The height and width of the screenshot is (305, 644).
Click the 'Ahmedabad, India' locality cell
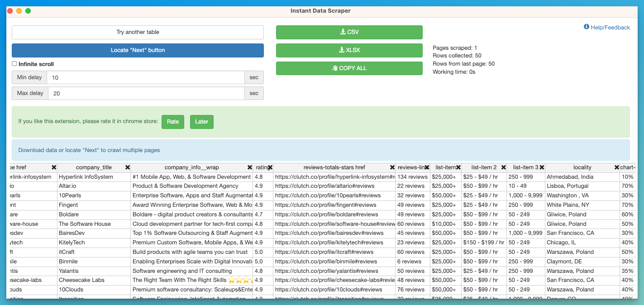582,177
